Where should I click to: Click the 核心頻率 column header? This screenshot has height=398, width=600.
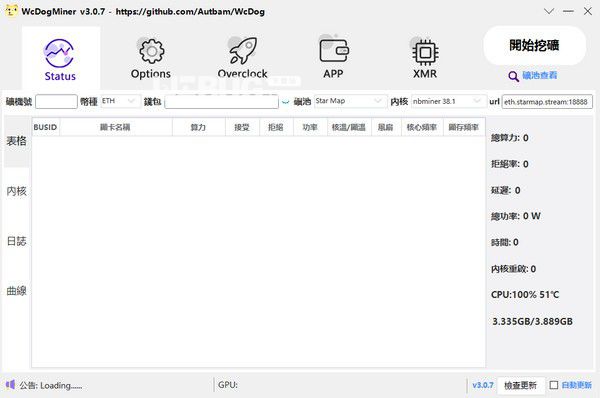[x=422, y=127]
